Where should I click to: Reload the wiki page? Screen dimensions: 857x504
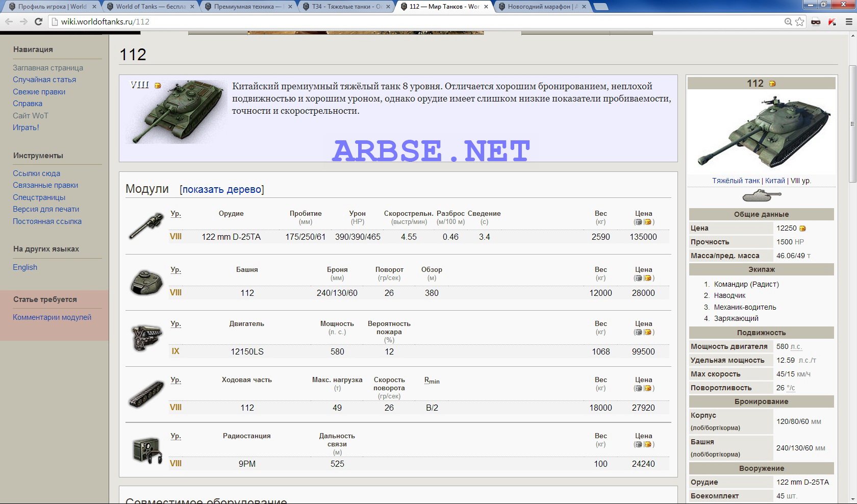[38, 22]
